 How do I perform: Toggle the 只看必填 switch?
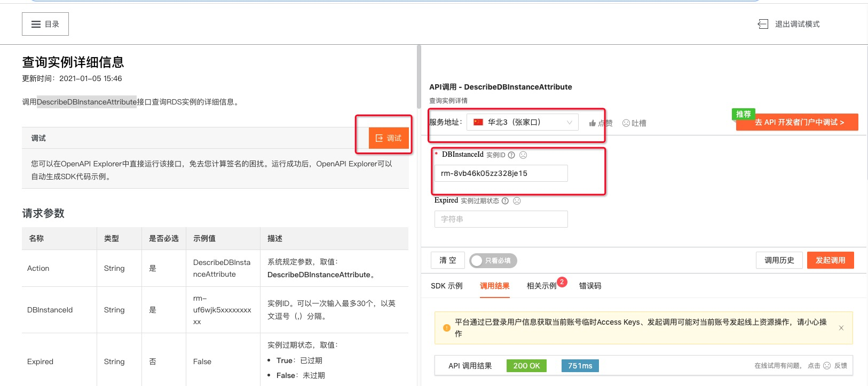(493, 261)
